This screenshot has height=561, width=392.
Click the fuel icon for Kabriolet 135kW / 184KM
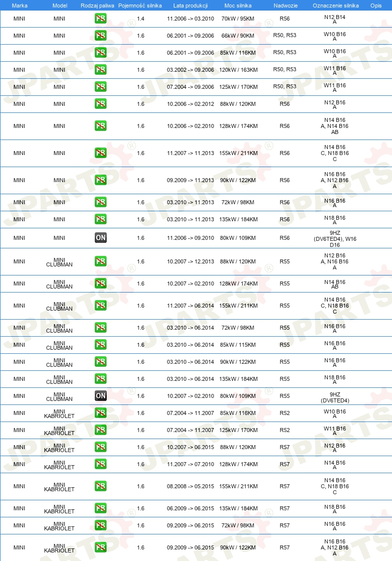(x=100, y=508)
